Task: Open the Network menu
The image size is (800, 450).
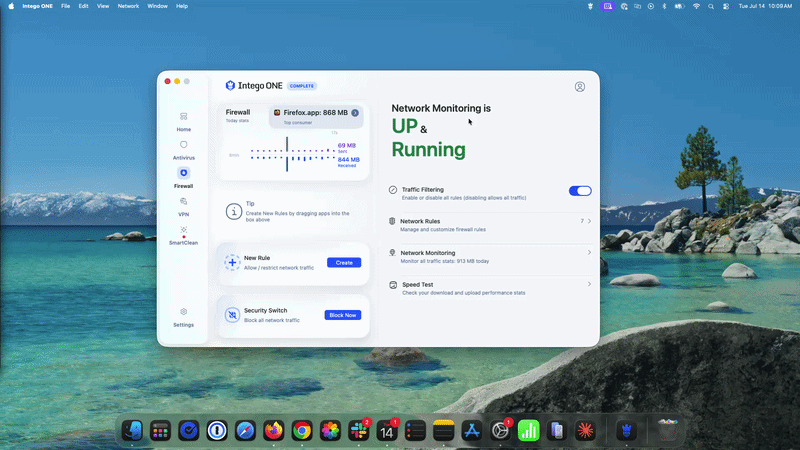Action: (x=128, y=6)
